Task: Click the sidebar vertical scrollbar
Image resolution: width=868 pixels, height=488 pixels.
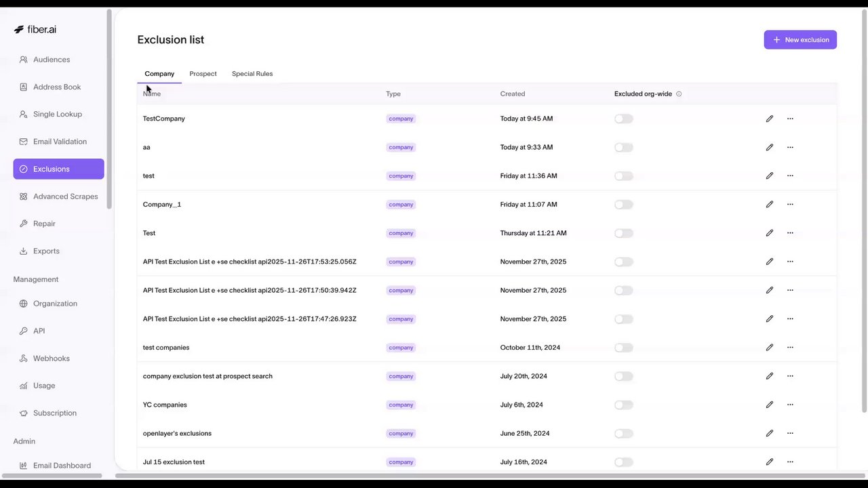Action: 109,108
